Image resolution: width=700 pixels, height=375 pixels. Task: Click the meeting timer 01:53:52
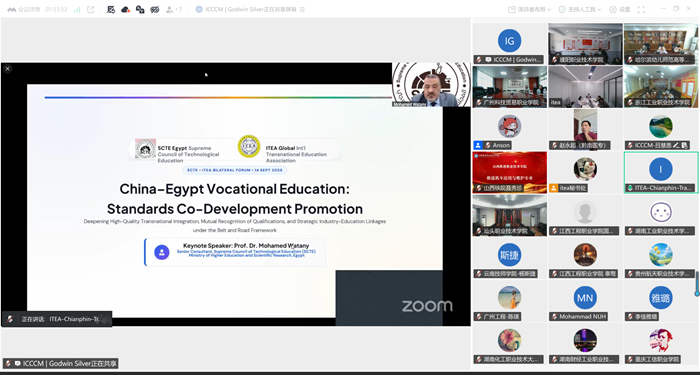click(56, 9)
